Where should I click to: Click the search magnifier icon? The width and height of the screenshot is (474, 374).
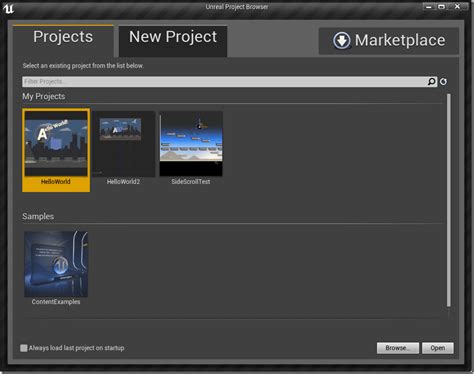point(432,82)
